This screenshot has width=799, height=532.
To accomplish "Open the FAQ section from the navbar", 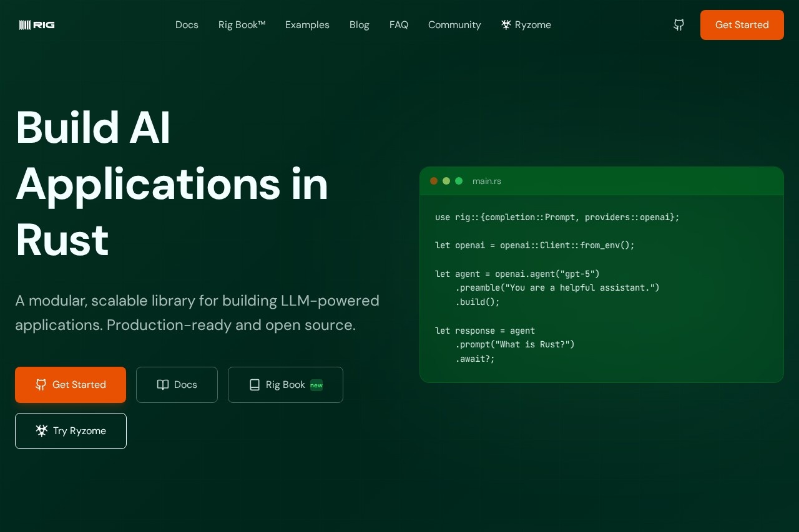I will pos(399,25).
